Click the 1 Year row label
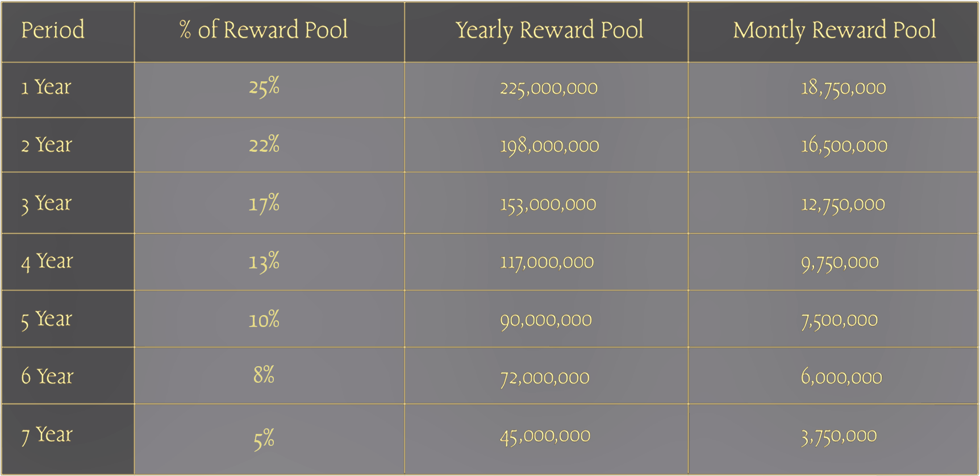 coord(46,87)
